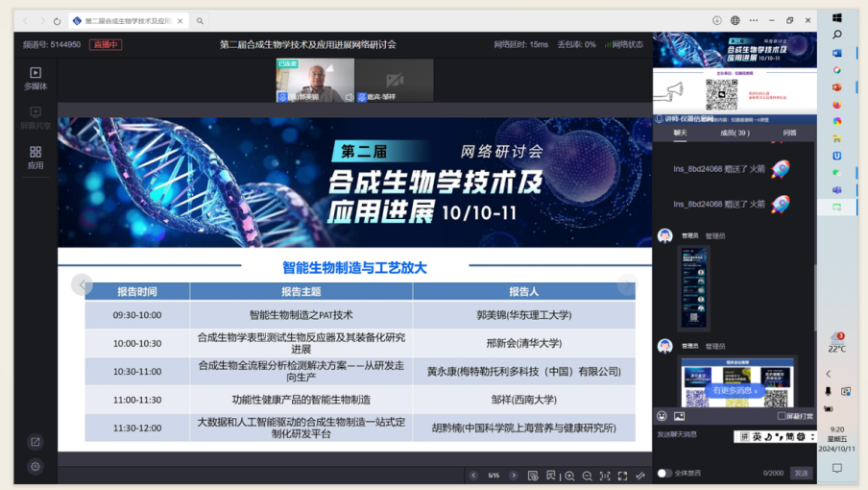
Task: Open the 应用 apps panel in sidebar
Action: click(36, 158)
